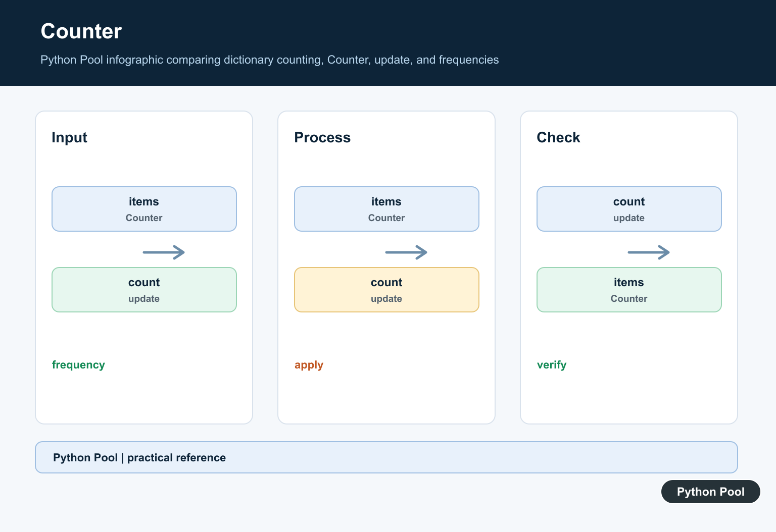This screenshot has height=532, width=776.
Task: Click the orange apply label
Action: (x=309, y=365)
